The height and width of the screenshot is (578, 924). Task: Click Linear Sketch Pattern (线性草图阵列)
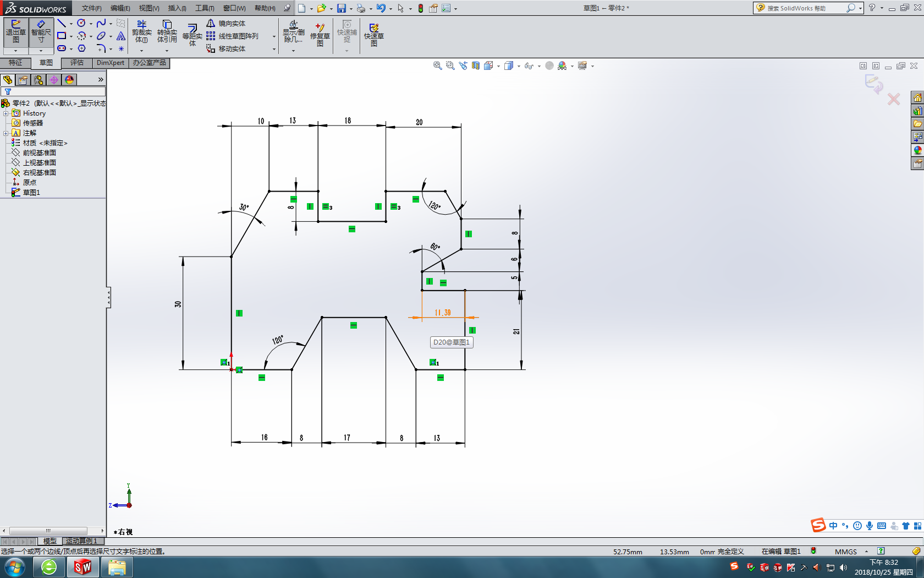tap(232, 36)
